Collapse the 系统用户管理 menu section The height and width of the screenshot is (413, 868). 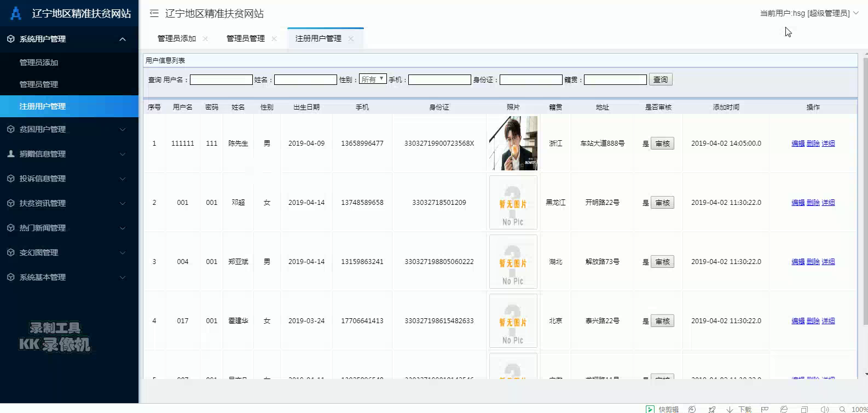123,39
